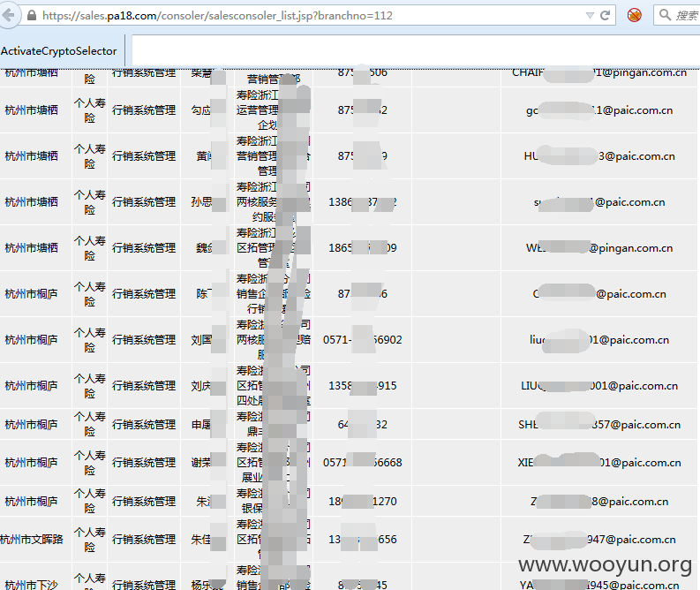Click phone number 0571…56668
Viewport: 700px width, 590px height.
(x=363, y=462)
